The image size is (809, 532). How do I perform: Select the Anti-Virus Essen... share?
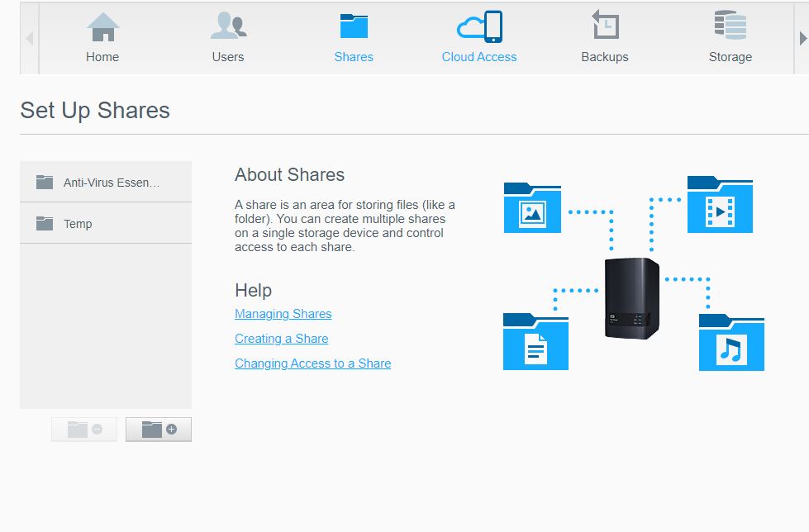(x=106, y=182)
